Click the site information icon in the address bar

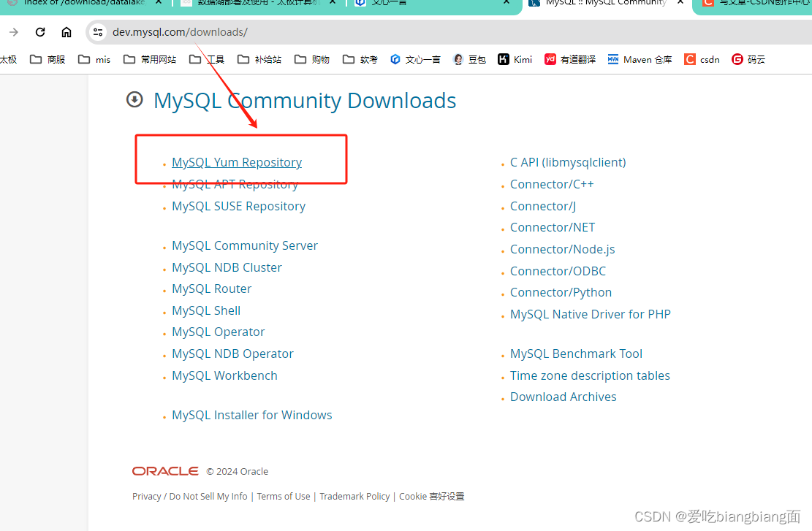click(97, 32)
